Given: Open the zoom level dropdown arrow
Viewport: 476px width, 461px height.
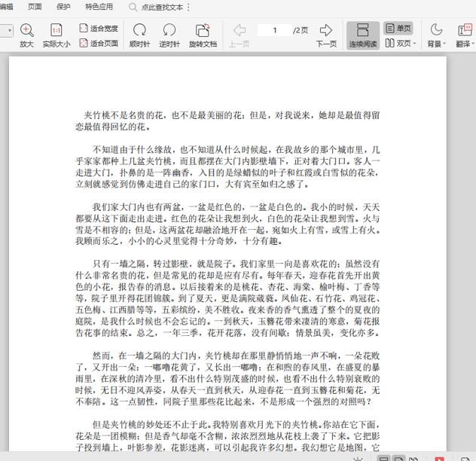Looking at the screenshot, I should pos(10,31).
